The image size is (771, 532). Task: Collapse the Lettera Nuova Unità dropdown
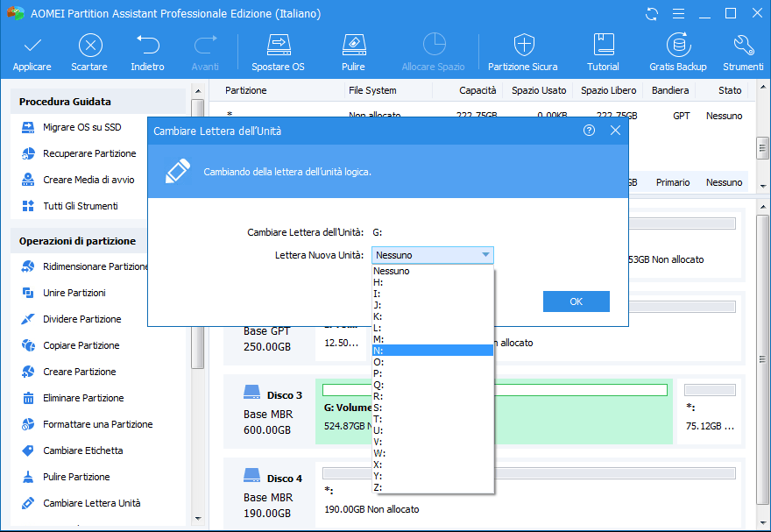pos(485,255)
